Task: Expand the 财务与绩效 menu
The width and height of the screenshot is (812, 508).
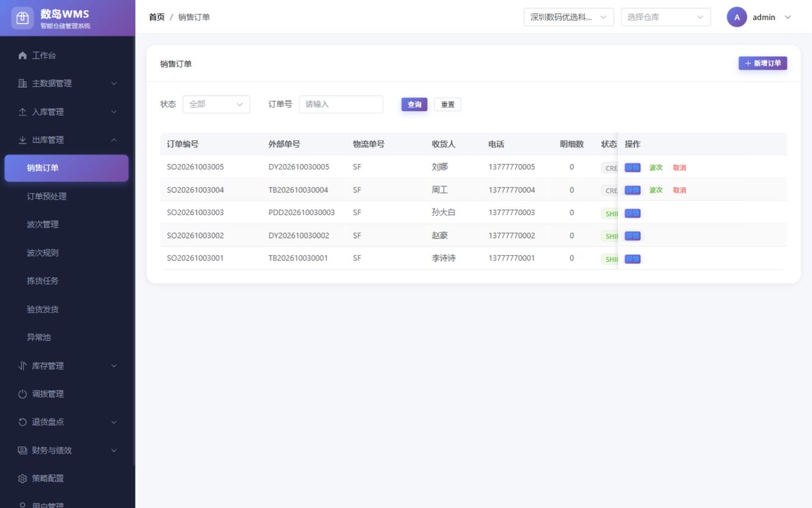Action: [67, 450]
